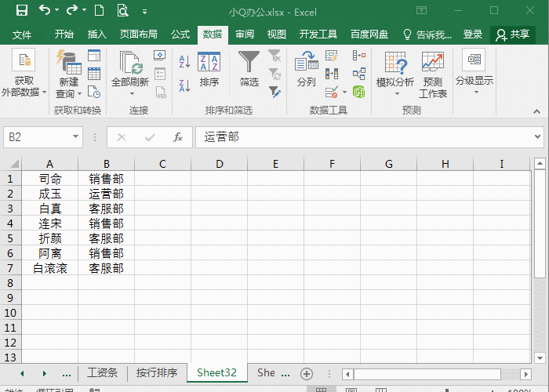The image size is (549, 392).
Task: Click the 分列 text to columns icon
Action: pos(307,69)
